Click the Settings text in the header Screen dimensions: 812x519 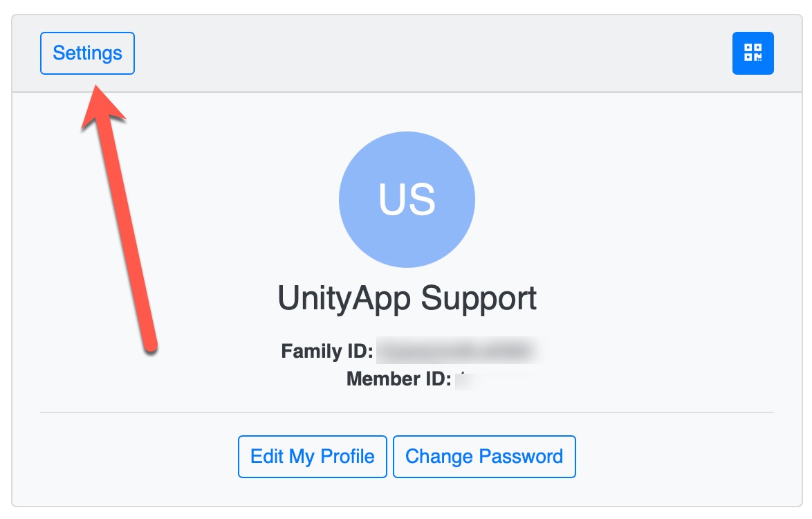(88, 53)
